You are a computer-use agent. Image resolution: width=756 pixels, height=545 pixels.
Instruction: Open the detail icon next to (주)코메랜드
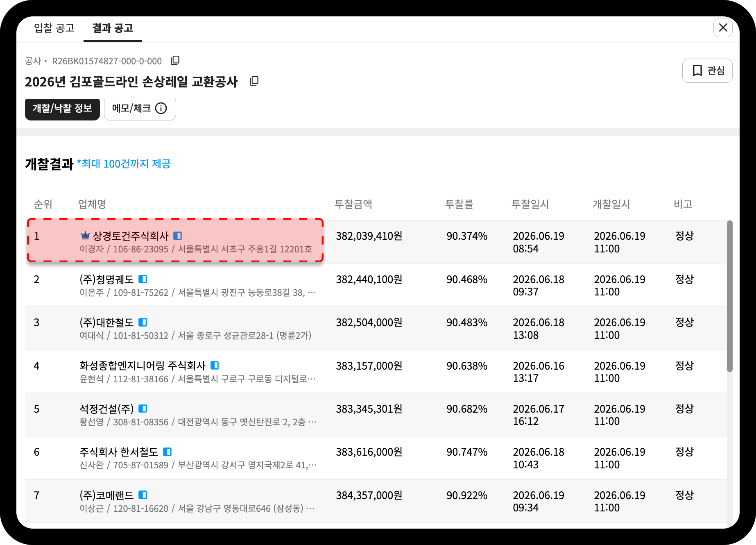(x=143, y=495)
